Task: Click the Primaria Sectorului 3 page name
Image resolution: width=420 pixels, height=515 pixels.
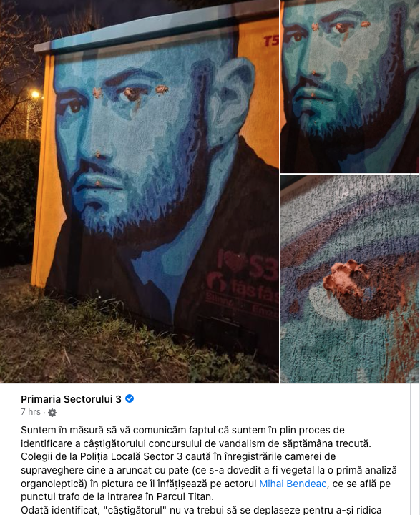Action: pyautogui.click(x=71, y=399)
